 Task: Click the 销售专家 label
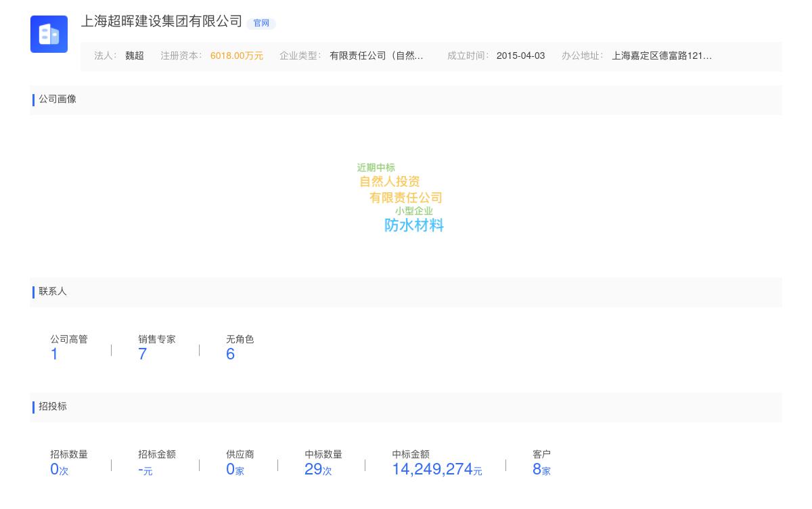click(x=157, y=340)
